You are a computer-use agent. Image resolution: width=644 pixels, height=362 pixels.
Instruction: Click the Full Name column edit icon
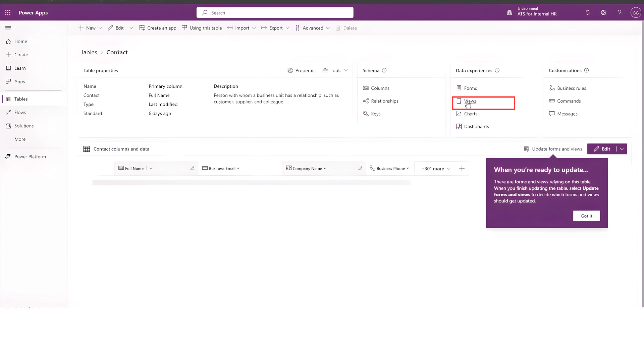coord(192,169)
